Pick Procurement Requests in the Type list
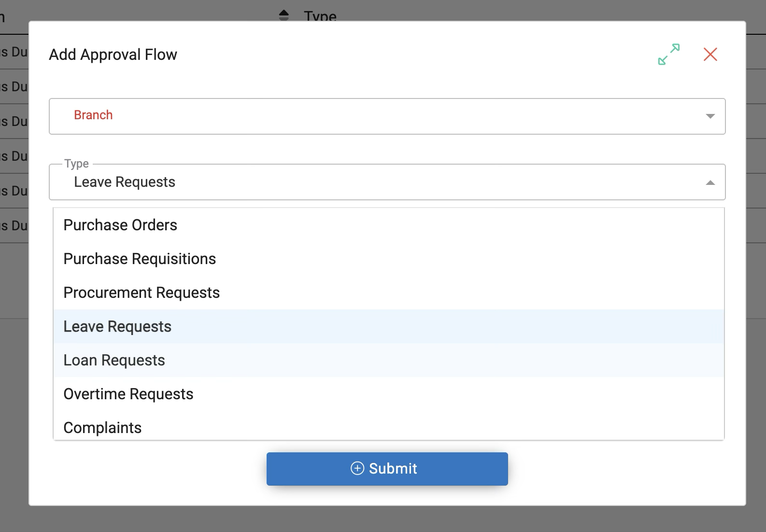 pos(142,293)
